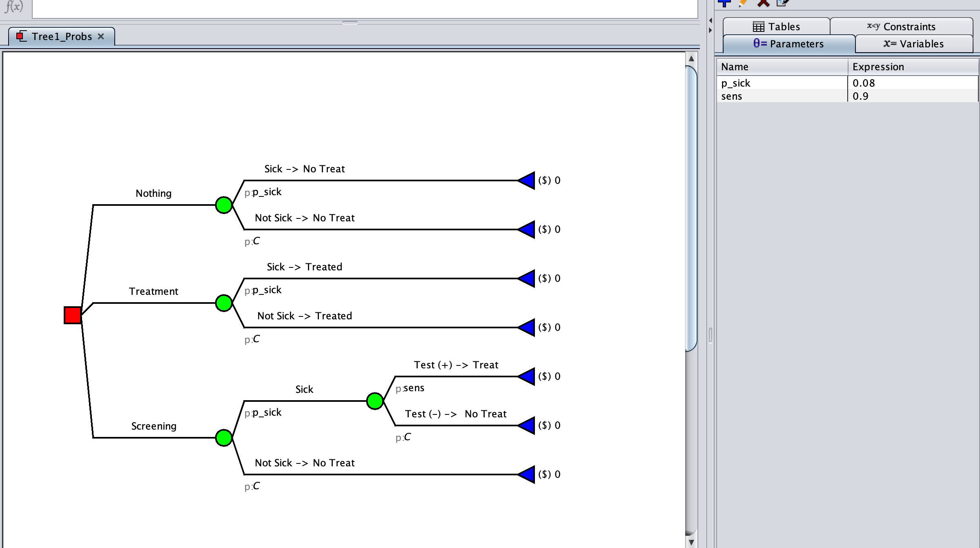Select the p_sick parameter row
The image size is (980, 548).
tap(782, 83)
